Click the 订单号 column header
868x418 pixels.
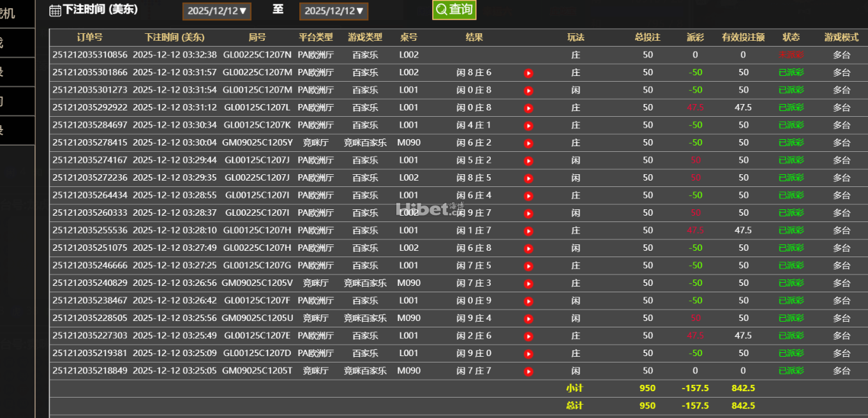pyautogui.click(x=89, y=38)
